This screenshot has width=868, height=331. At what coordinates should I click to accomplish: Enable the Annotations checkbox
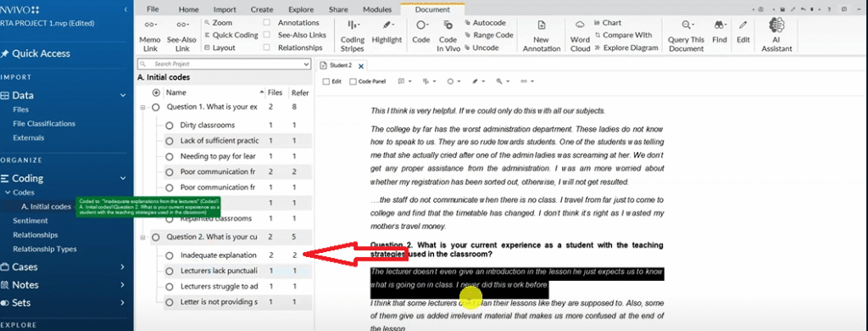(x=267, y=23)
